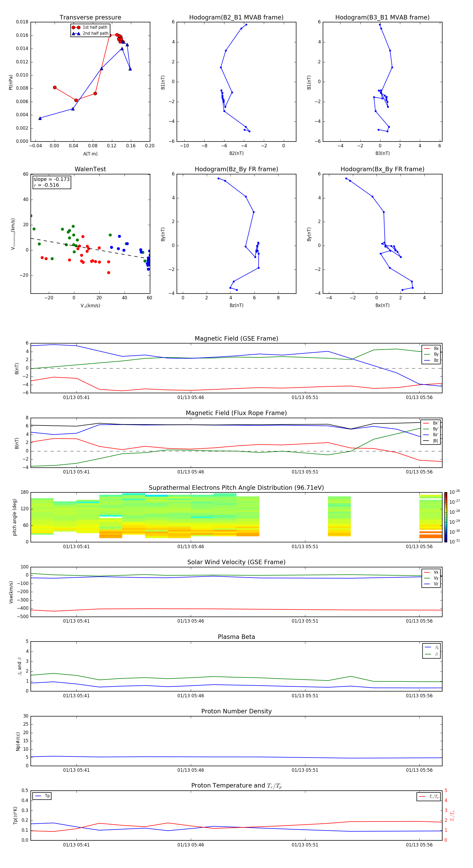Click 'Vy' in the velocity legend
This screenshot has width=473, height=868.
(x=431, y=578)
